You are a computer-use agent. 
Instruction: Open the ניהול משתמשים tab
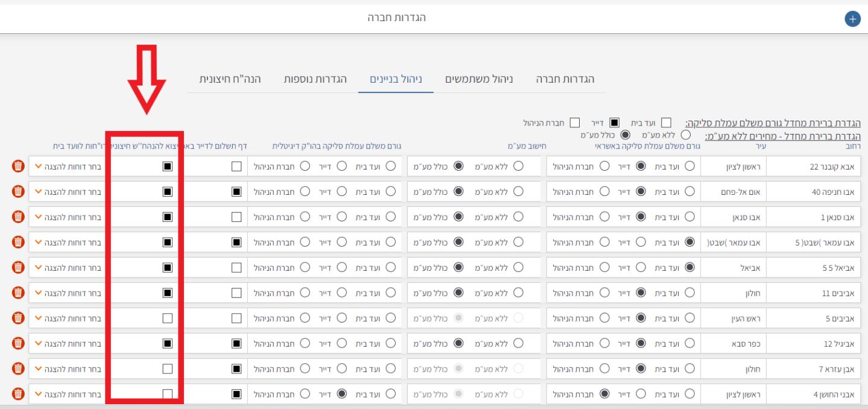tap(479, 80)
